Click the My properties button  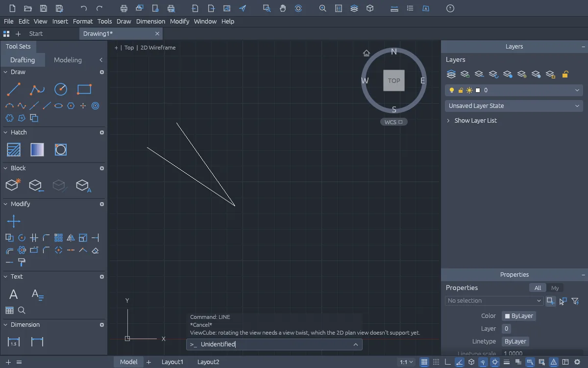click(x=555, y=288)
